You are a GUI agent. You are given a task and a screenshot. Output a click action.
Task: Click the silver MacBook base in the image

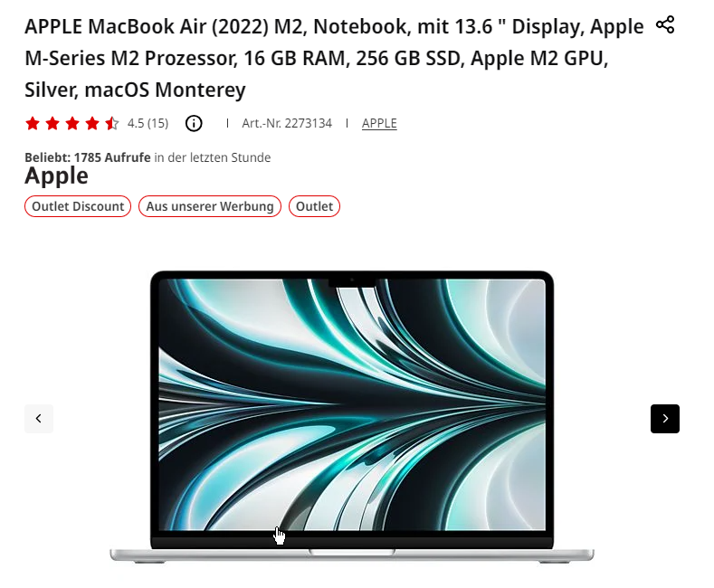click(x=352, y=555)
